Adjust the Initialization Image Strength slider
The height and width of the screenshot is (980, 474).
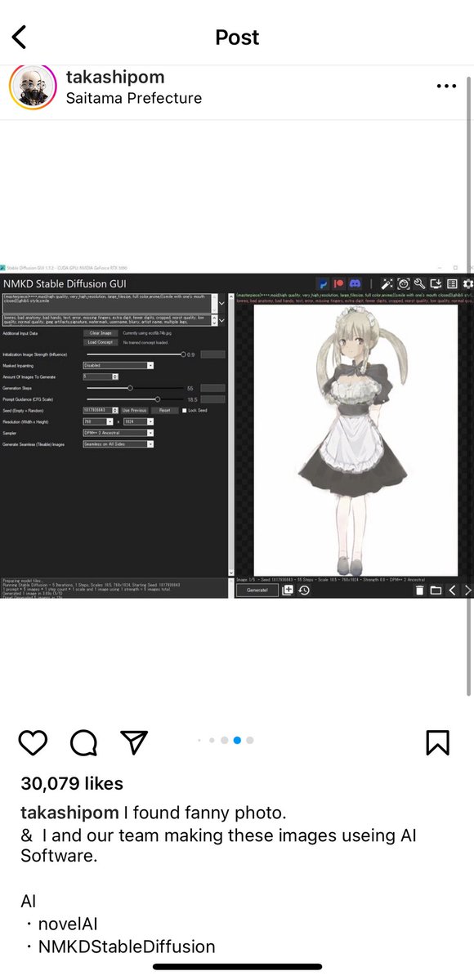(136, 354)
